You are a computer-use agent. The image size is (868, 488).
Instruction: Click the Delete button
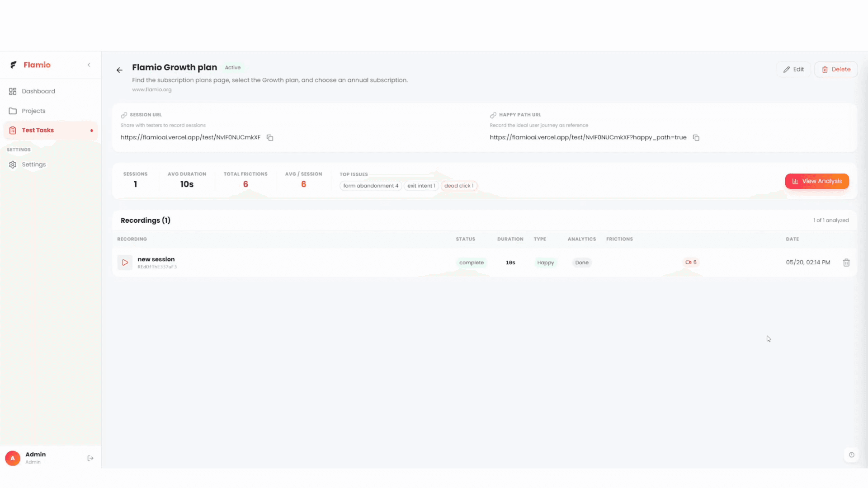tap(836, 69)
